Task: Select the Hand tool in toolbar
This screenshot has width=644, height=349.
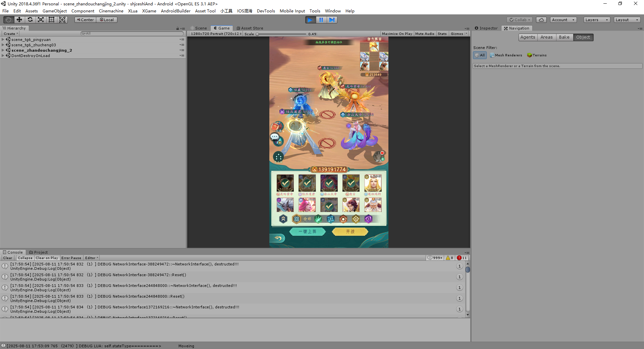Action: (8, 20)
